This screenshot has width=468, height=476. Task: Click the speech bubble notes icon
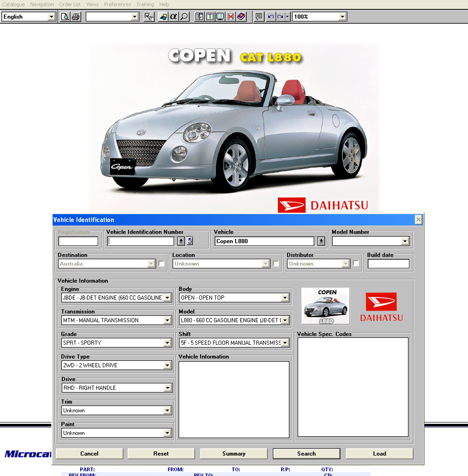[x=259, y=17]
